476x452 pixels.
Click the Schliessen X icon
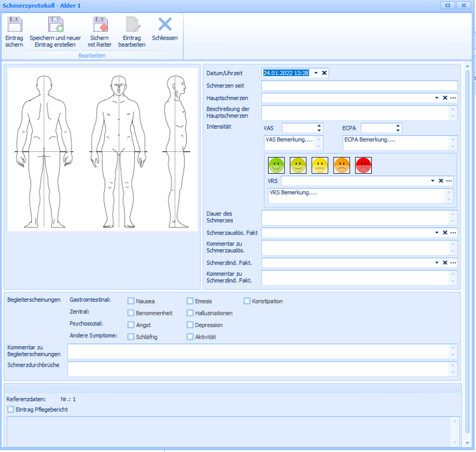[x=165, y=24]
